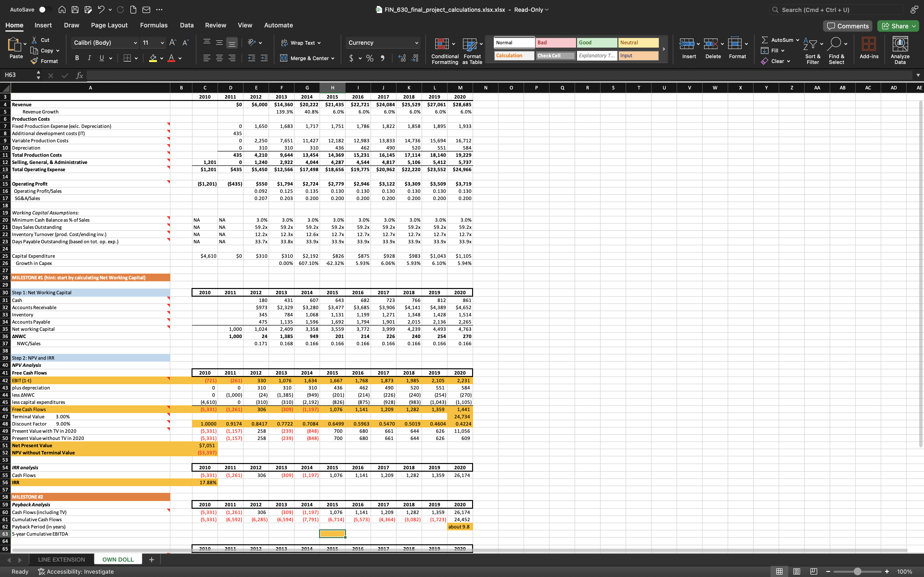Click the percent style icon
The height and width of the screenshot is (577, 924).
(x=370, y=58)
